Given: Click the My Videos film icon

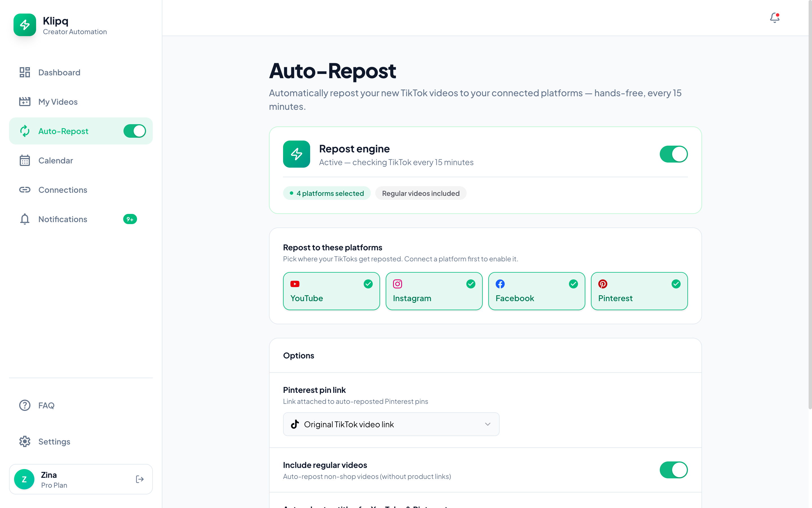Looking at the screenshot, I should pos(25,102).
